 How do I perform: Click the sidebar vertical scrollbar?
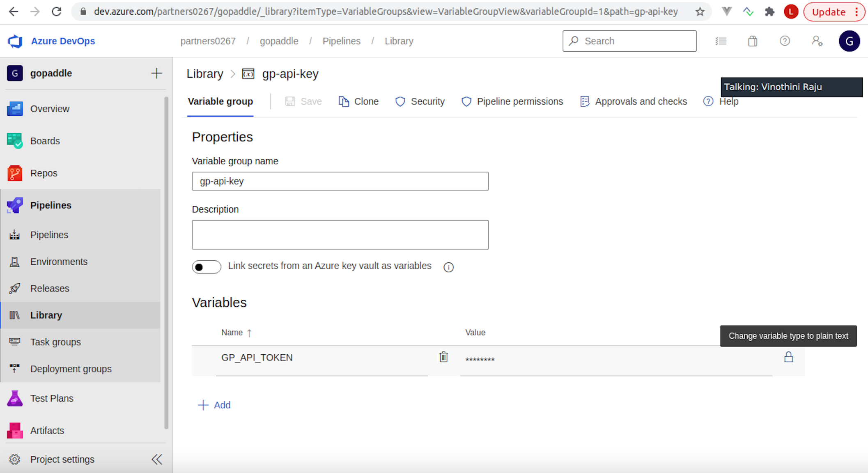point(166,263)
